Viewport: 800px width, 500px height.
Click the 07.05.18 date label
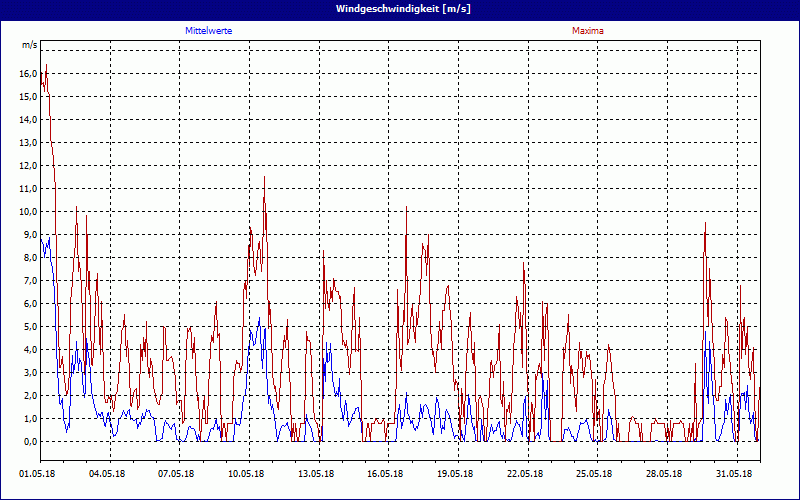pyautogui.click(x=176, y=473)
